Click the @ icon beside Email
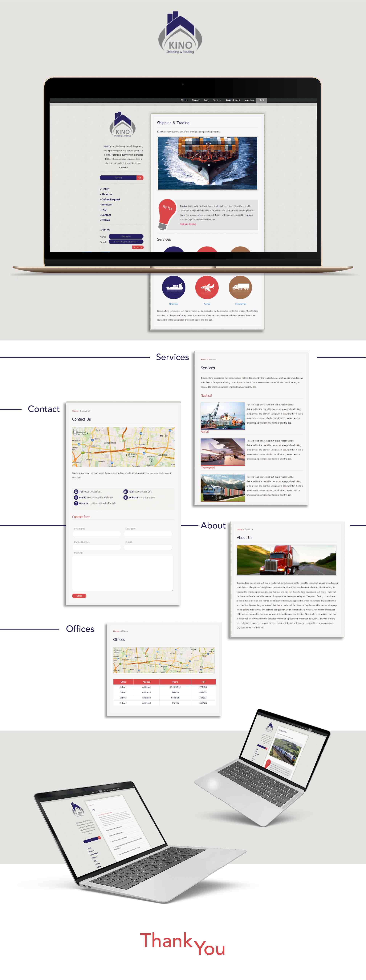 coord(76,497)
